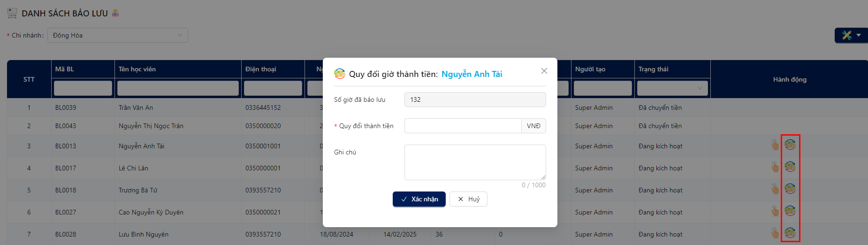868x245 pixels.
Task: Click name Trần Văn An
Action: [x=136, y=107]
